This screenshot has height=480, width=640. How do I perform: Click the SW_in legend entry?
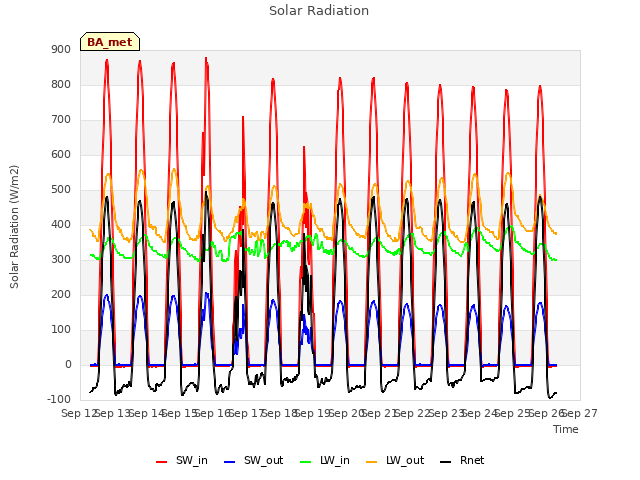(x=182, y=460)
